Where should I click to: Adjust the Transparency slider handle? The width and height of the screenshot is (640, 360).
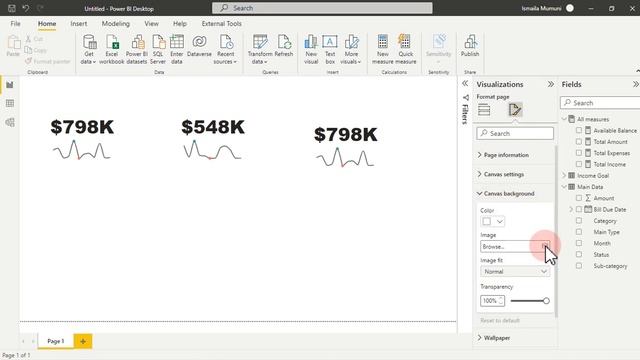(546, 301)
